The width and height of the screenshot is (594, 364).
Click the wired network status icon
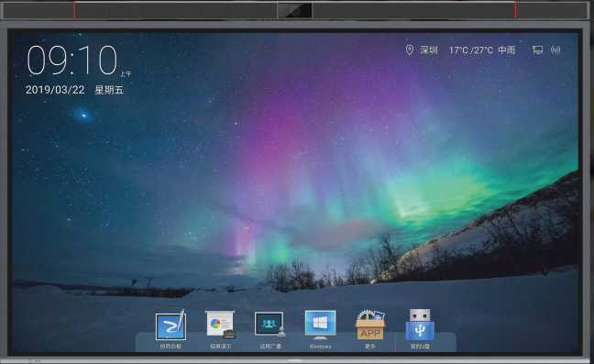click(537, 50)
